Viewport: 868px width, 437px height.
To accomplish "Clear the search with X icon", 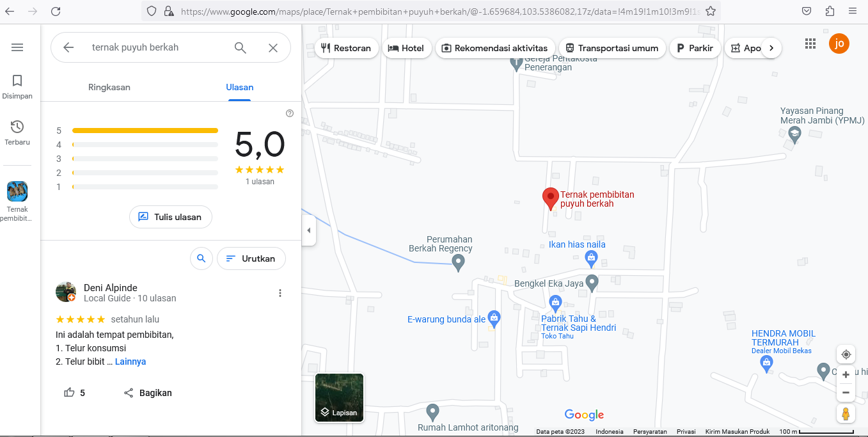I will [273, 47].
